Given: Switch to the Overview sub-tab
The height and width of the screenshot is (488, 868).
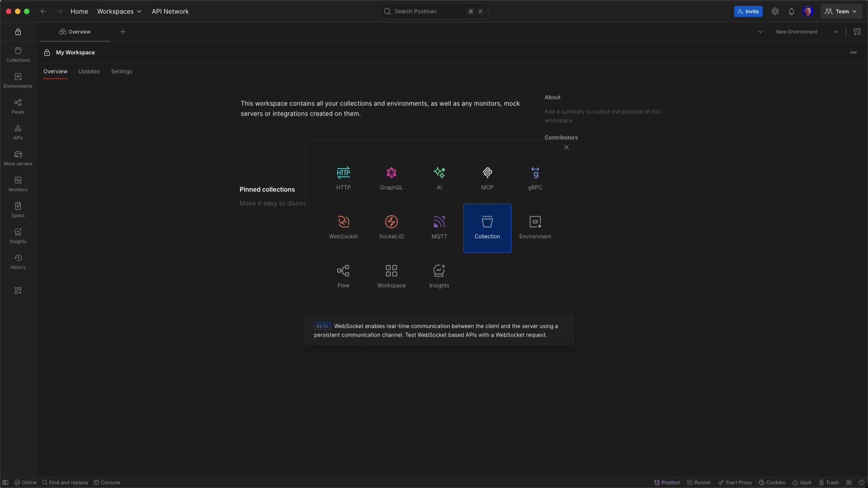Looking at the screenshot, I should coord(55,71).
